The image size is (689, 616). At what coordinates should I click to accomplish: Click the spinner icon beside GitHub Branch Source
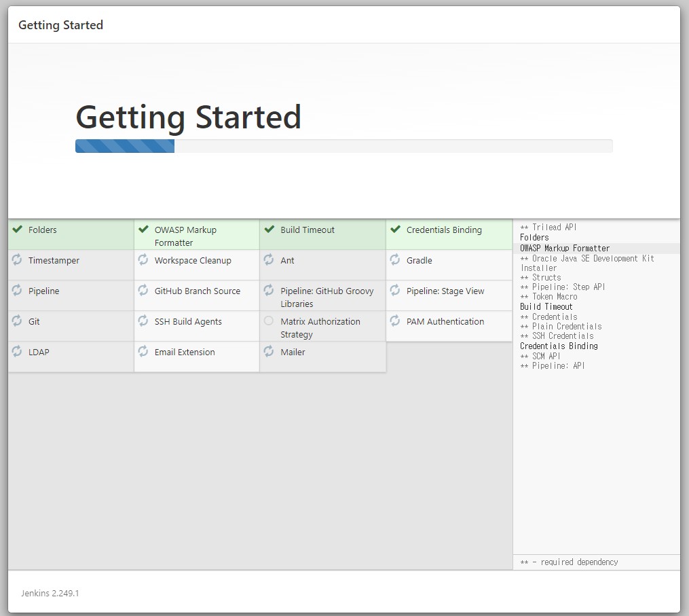143,290
